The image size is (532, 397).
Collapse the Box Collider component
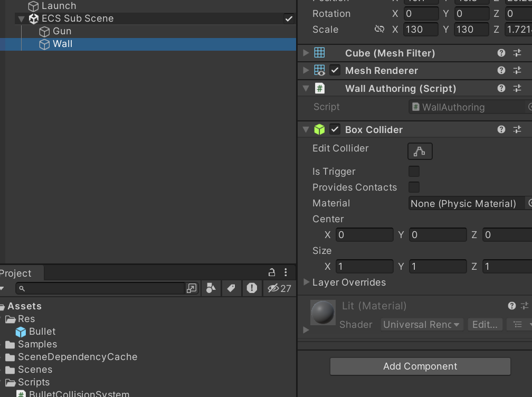point(306,129)
